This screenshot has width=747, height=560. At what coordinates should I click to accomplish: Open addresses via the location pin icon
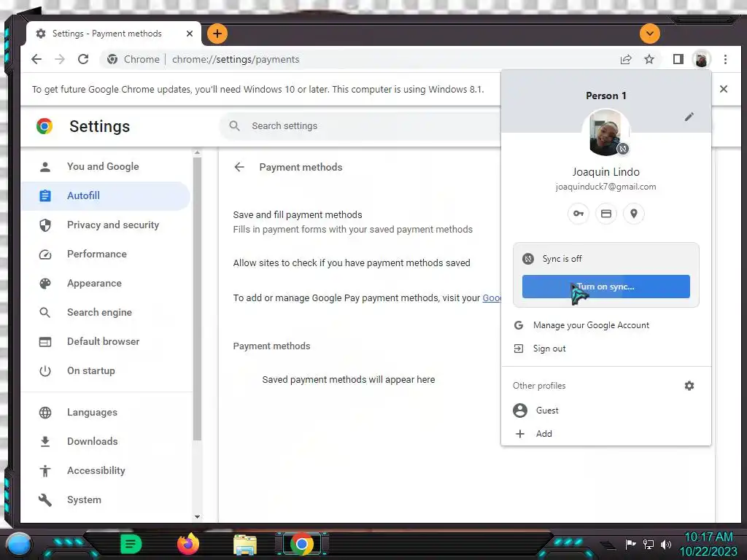point(634,214)
